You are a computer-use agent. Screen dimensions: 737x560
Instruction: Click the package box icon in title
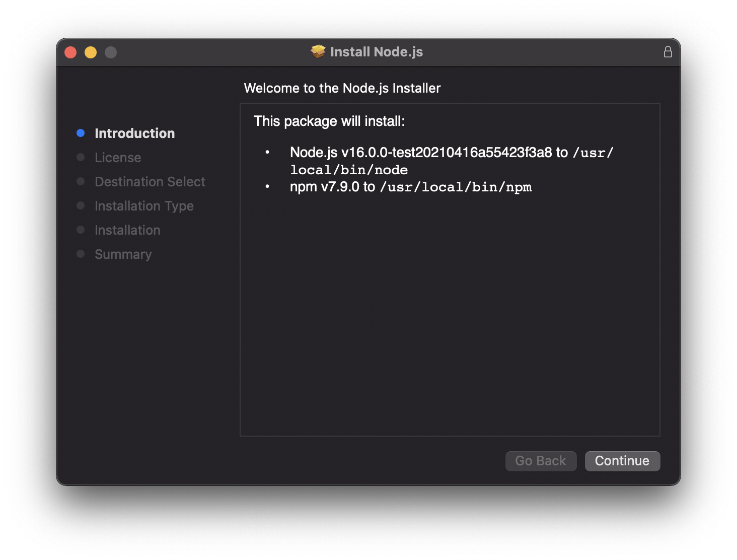click(318, 51)
